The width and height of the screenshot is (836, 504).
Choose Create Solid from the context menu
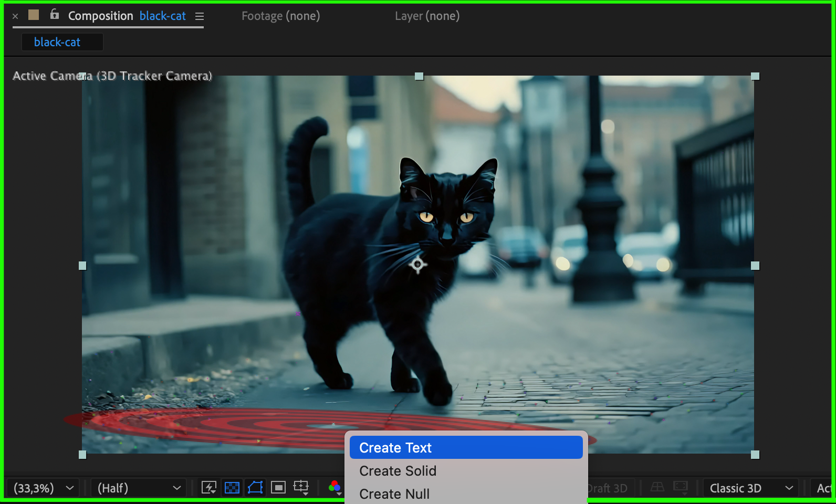click(x=466, y=471)
